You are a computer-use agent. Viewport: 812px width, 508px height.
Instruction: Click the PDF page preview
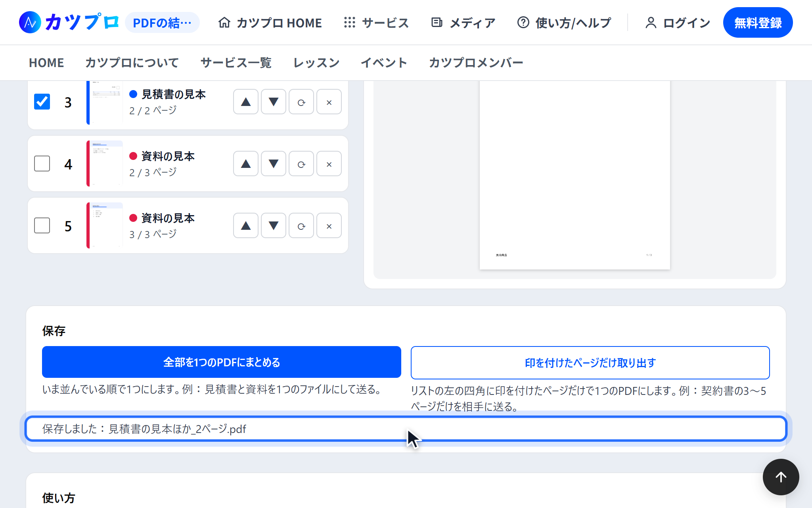click(x=575, y=175)
